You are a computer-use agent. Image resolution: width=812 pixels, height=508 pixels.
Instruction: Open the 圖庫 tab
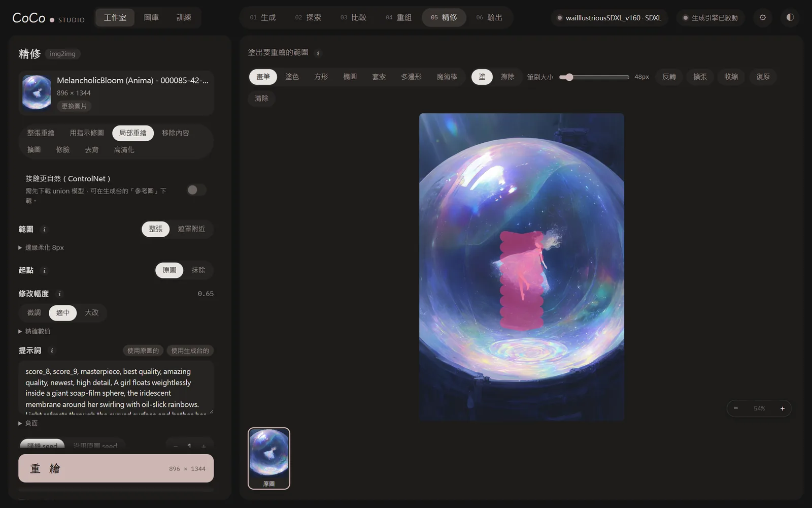click(151, 17)
